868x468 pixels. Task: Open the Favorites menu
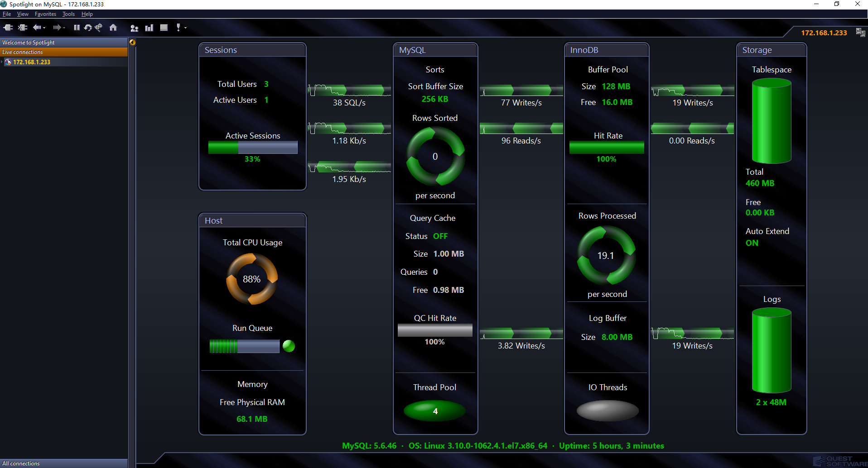tap(45, 14)
